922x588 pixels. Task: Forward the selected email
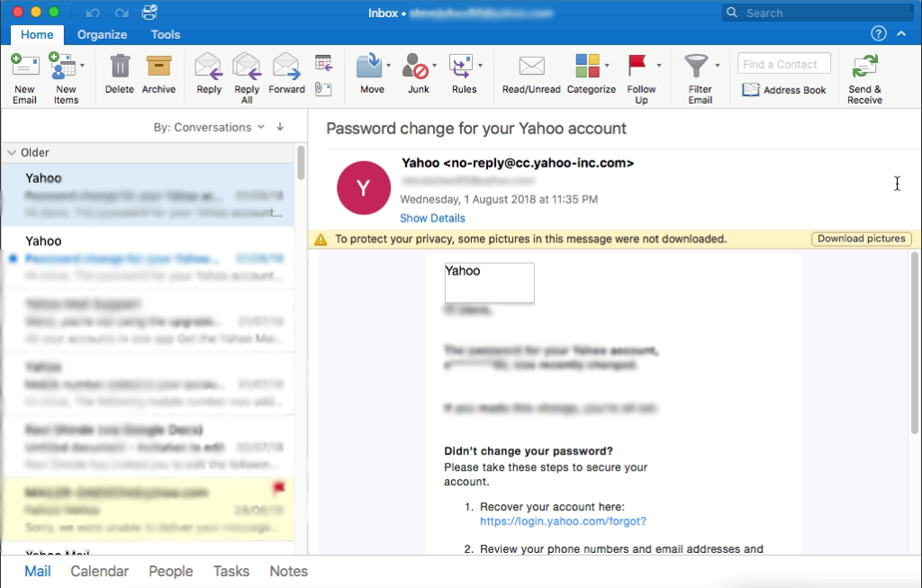[x=286, y=74]
